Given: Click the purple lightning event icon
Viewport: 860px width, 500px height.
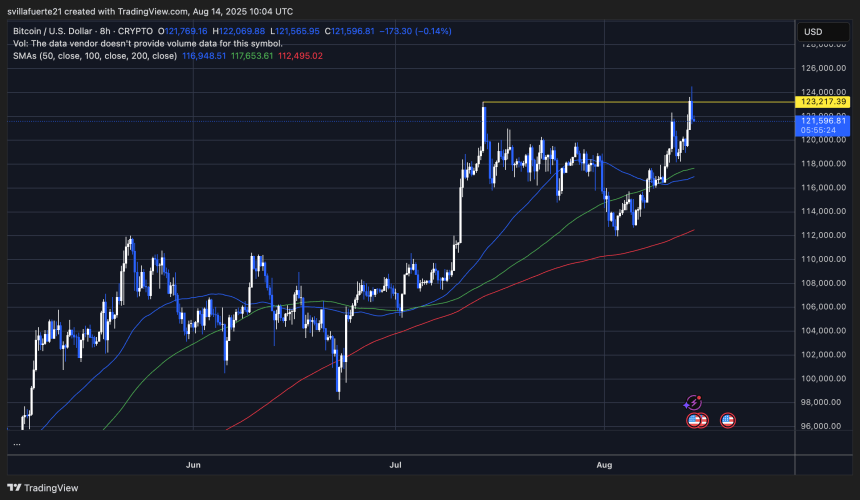Looking at the screenshot, I should [x=693, y=403].
